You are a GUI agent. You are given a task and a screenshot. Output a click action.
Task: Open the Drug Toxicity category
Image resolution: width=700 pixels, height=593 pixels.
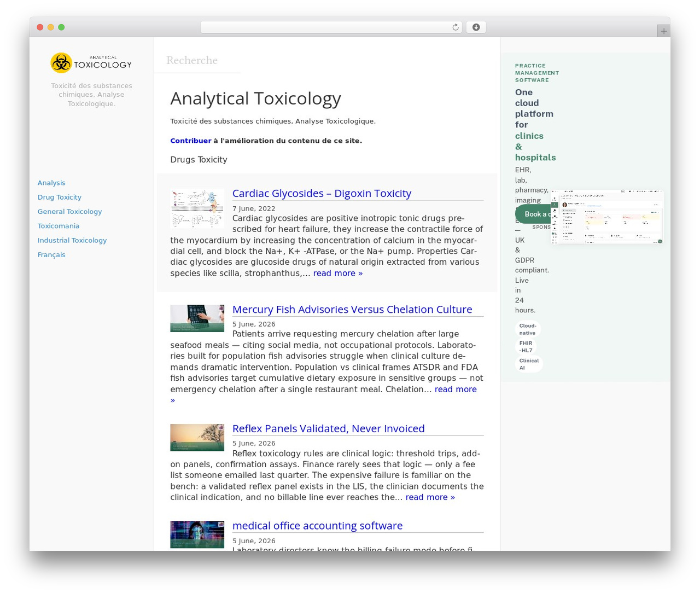tap(60, 197)
